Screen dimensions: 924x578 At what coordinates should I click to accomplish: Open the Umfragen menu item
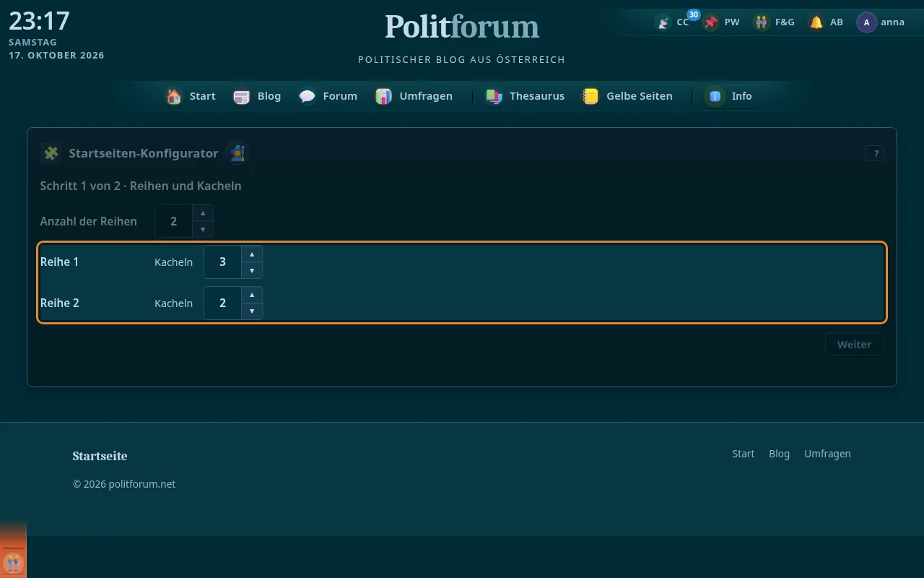coord(414,96)
